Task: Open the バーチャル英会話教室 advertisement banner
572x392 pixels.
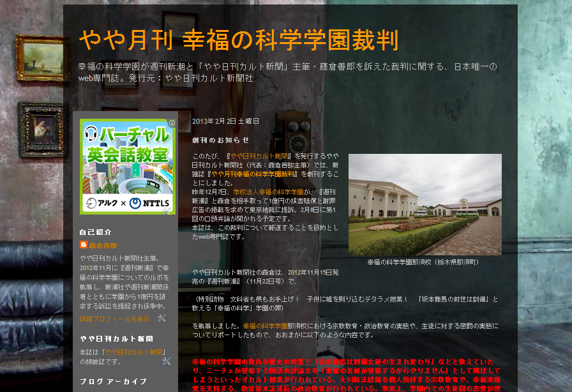Action: click(x=128, y=167)
